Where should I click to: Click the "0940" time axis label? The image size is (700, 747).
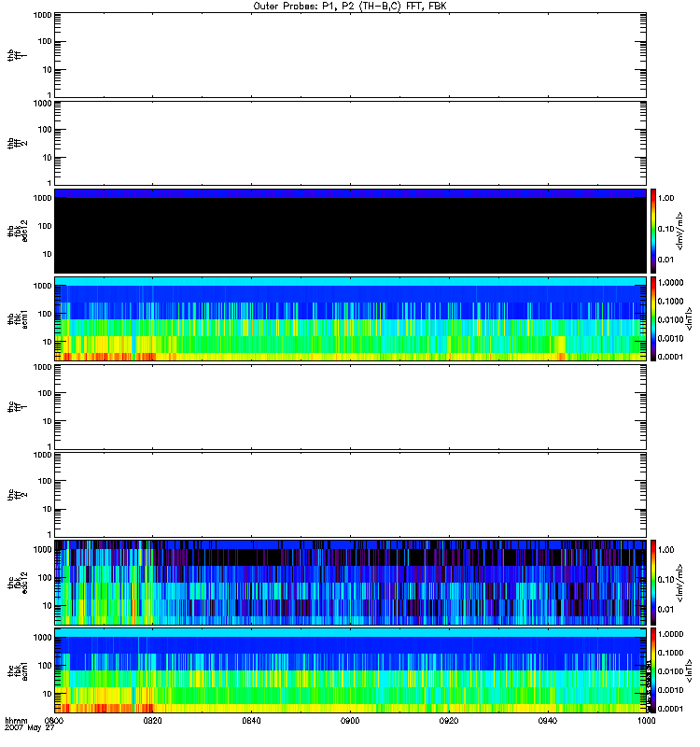point(548,720)
